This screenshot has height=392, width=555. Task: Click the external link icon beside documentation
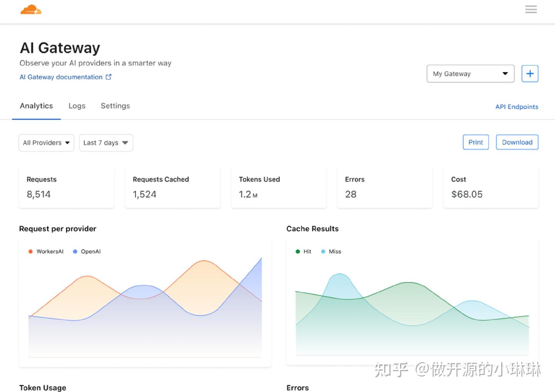tap(108, 77)
